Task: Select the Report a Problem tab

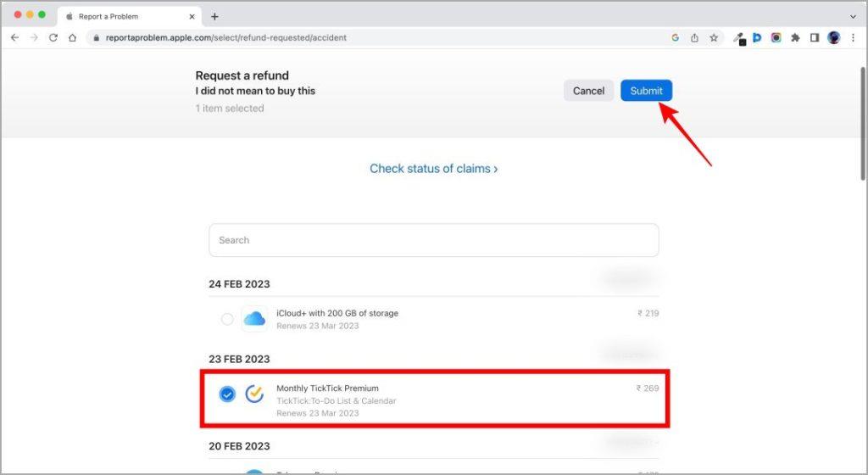Action: point(130,17)
